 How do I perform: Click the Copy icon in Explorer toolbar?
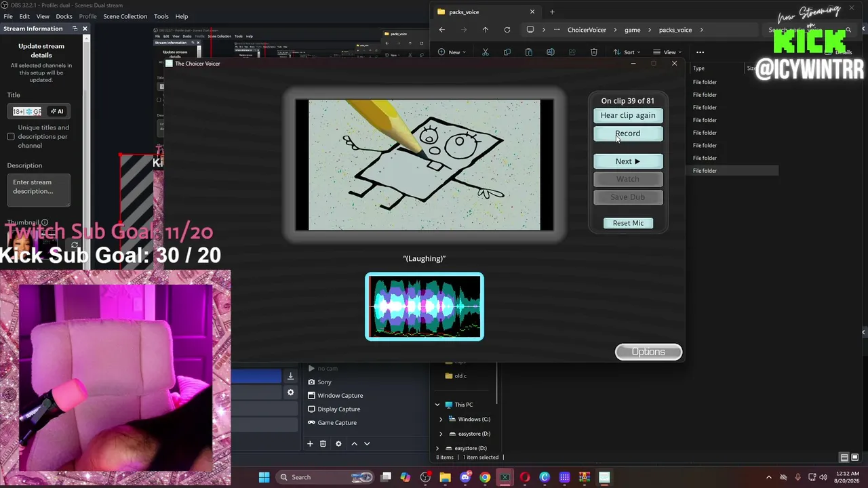(x=507, y=52)
